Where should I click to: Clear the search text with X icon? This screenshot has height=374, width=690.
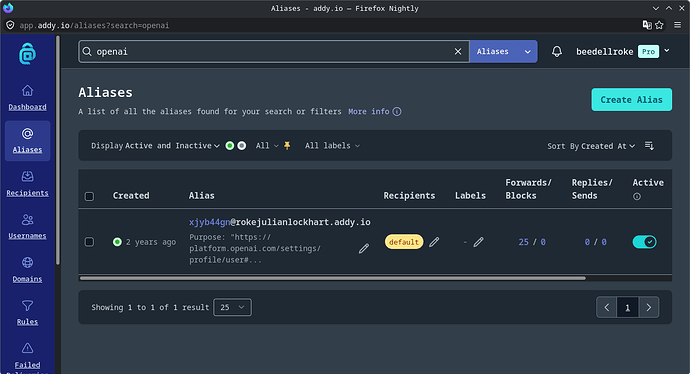click(458, 51)
